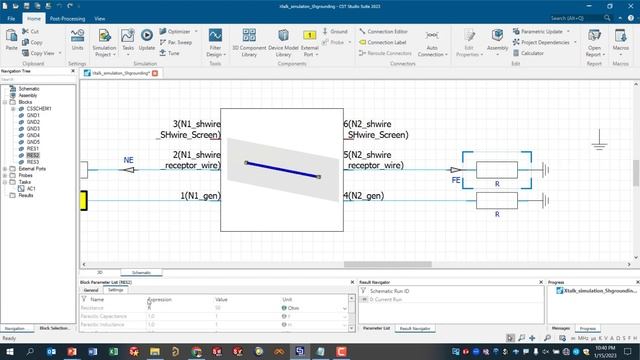Screen dimensions: 640x360
Task: Open the General tab in Block Parameter List
Action: click(91, 290)
